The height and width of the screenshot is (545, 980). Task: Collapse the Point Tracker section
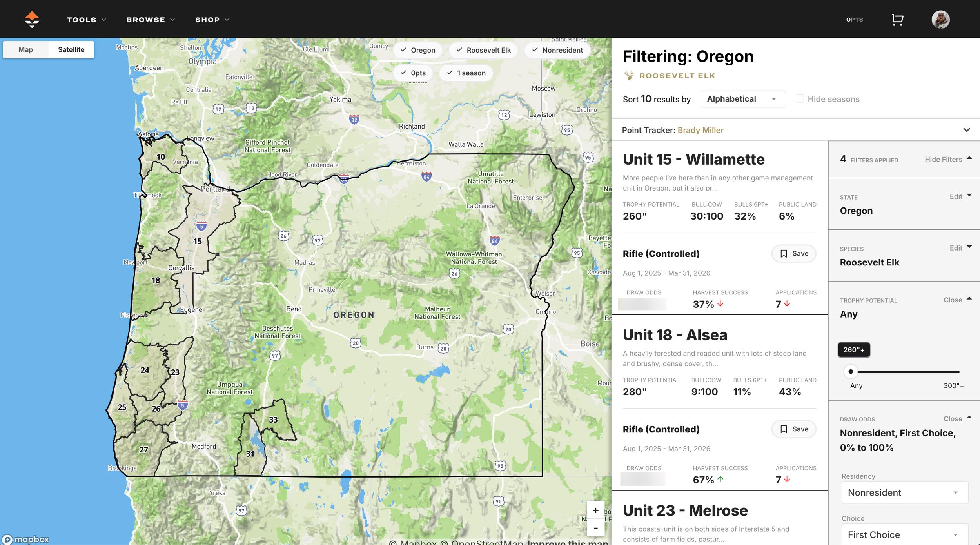coord(967,130)
